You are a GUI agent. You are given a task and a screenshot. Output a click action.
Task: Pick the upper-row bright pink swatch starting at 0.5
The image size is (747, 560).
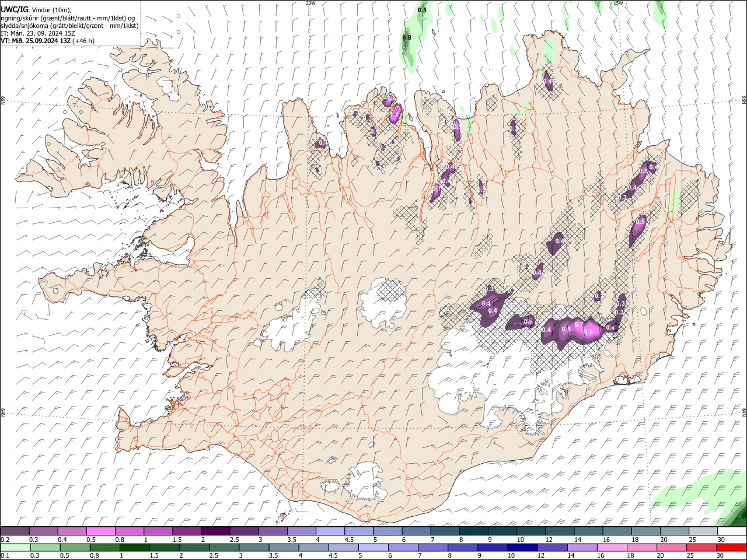[100, 531]
